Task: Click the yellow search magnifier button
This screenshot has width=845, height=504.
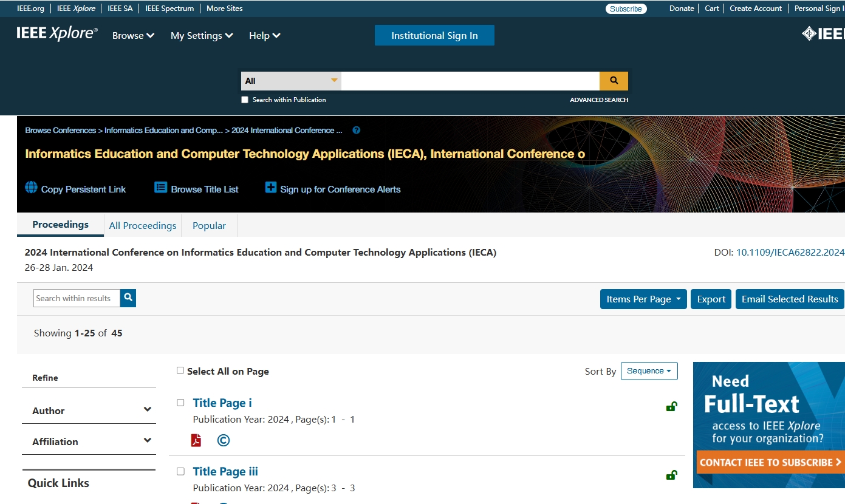Action: (614, 81)
